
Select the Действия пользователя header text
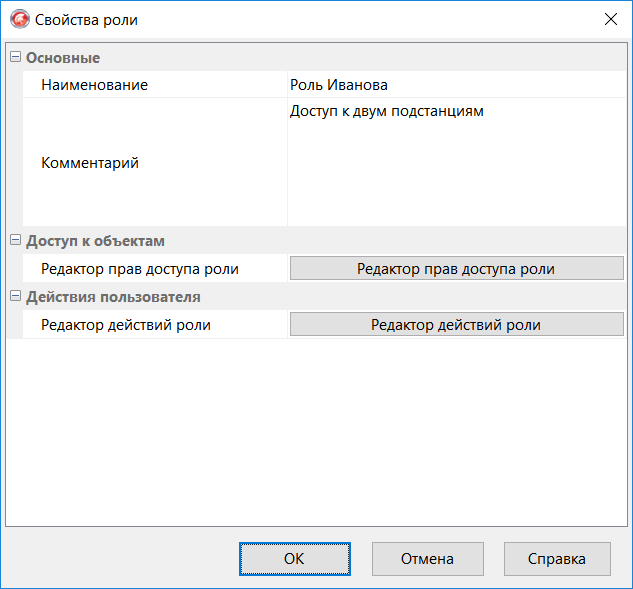tap(113, 297)
